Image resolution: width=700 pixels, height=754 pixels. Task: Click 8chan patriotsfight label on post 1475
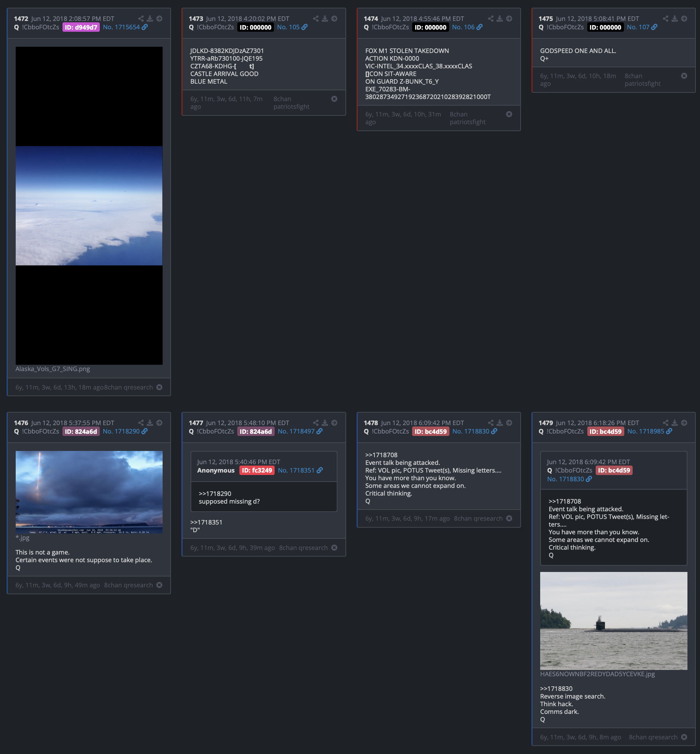tap(642, 80)
